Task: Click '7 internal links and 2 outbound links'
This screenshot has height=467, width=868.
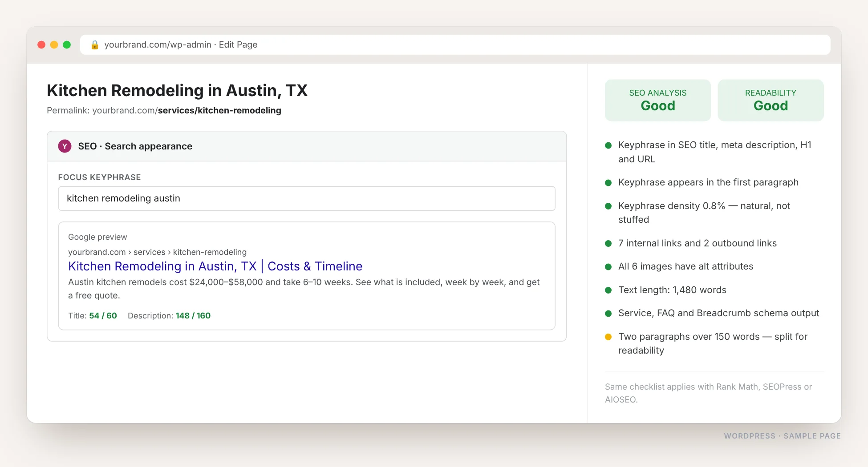Action: [x=697, y=243]
